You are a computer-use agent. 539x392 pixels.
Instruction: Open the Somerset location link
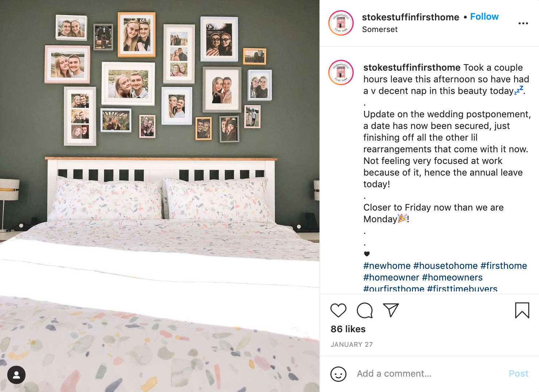(x=380, y=30)
